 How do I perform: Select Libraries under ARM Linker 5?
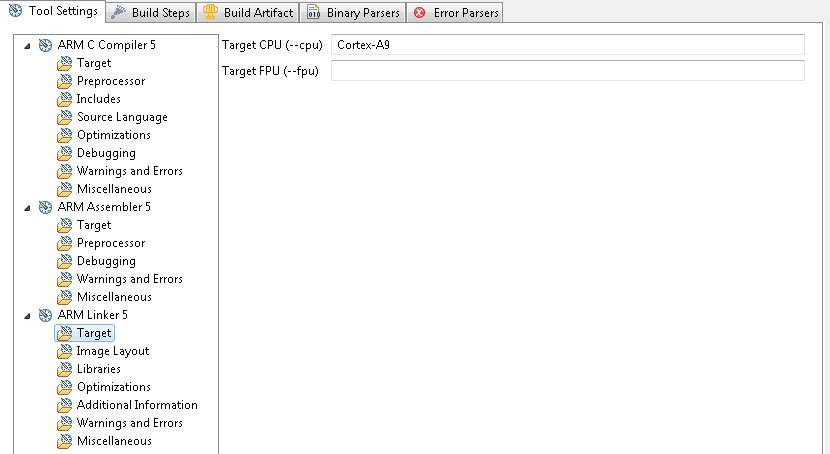98,369
